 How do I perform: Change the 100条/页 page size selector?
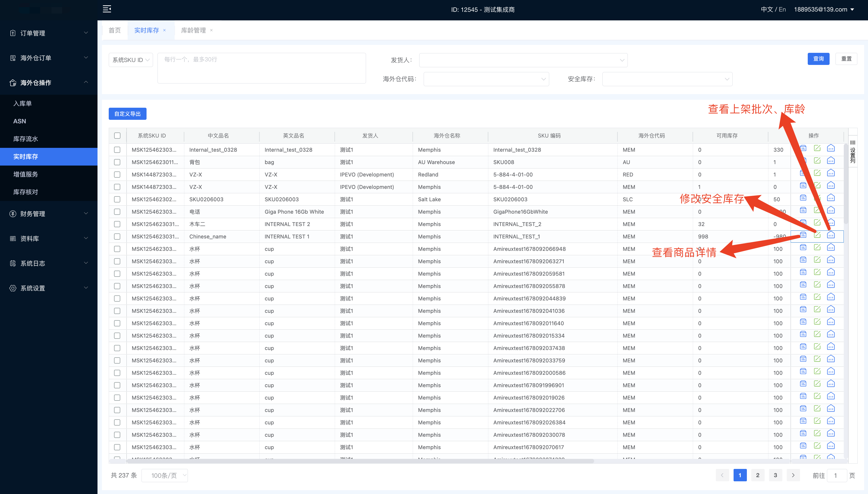(x=165, y=475)
